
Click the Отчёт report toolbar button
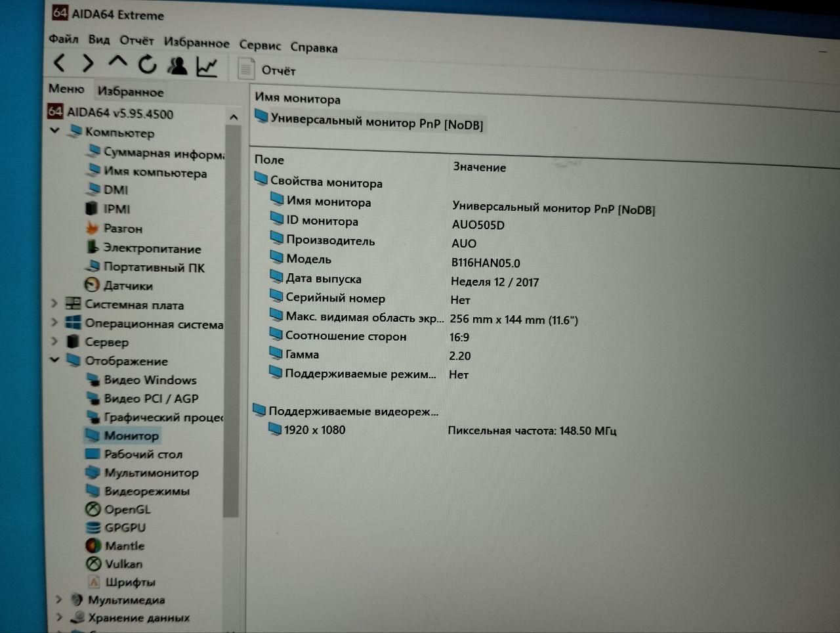click(266, 69)
